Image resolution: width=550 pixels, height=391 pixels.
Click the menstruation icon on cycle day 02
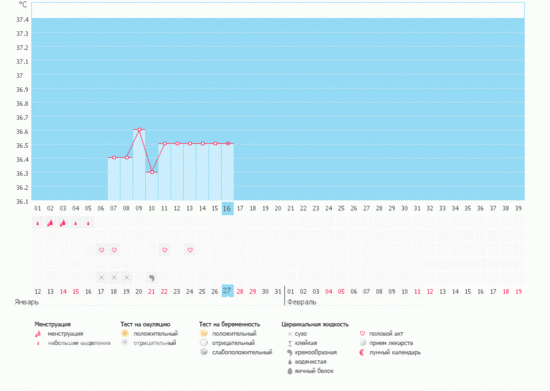[x=50, y=223]
